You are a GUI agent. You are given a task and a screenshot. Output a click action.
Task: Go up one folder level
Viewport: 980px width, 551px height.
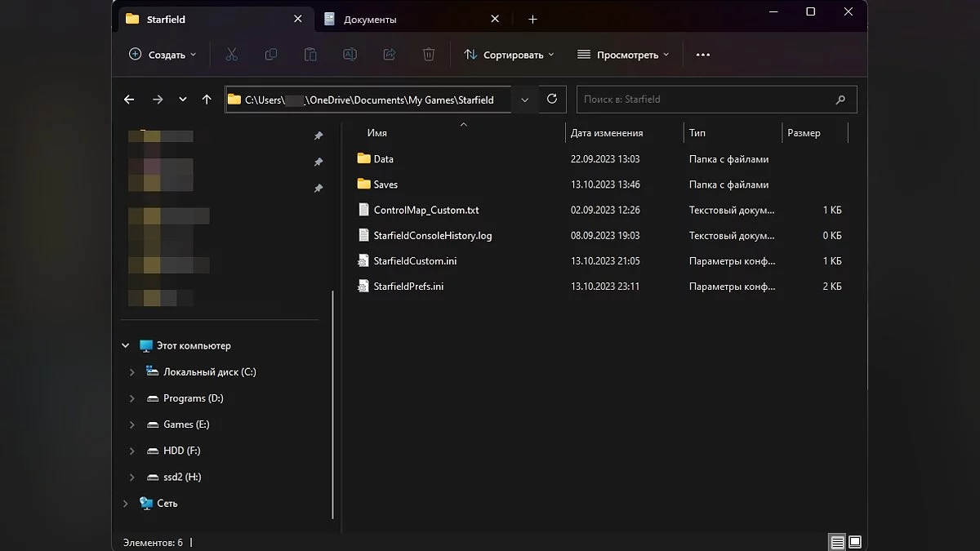click(207, 100)
